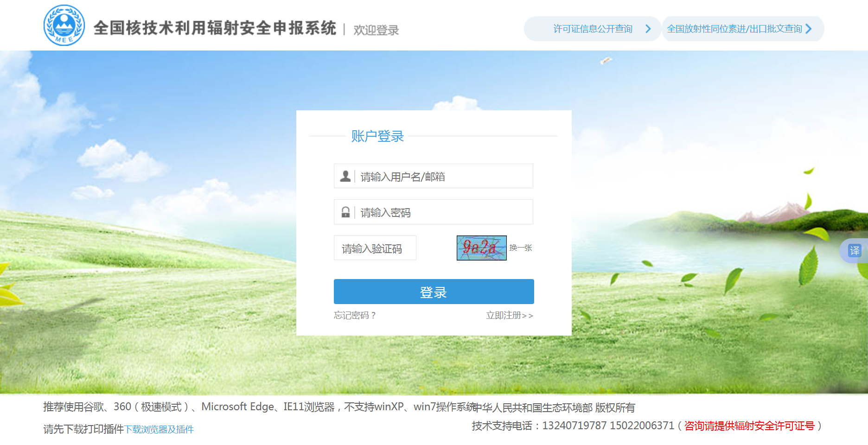868x445 pixels.
Task: Click 换一张 to change captcha
Action: pos(520,248)
